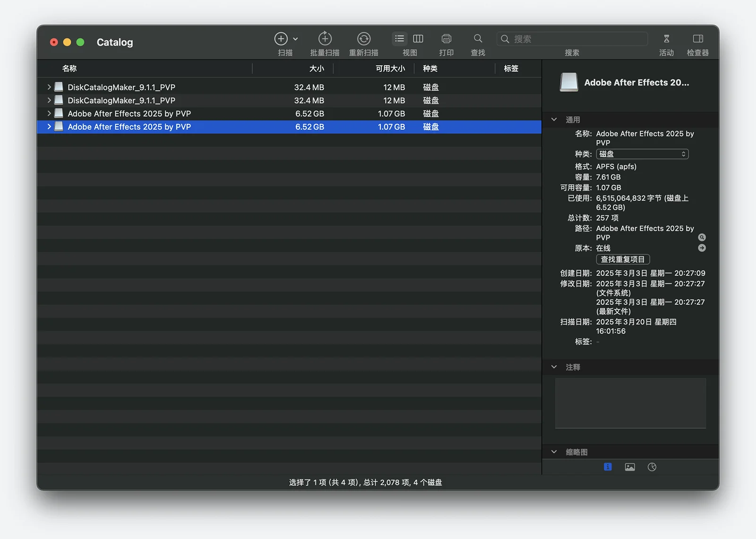The height and width of the screenshot is (539, 756).
Task: Focus the 搜索 search field
Action: (572, 39)
